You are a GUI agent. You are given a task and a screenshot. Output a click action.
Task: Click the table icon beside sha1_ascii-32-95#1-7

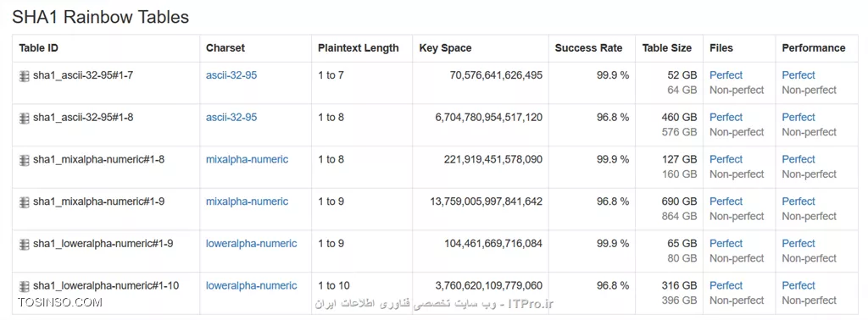point(24,76)
